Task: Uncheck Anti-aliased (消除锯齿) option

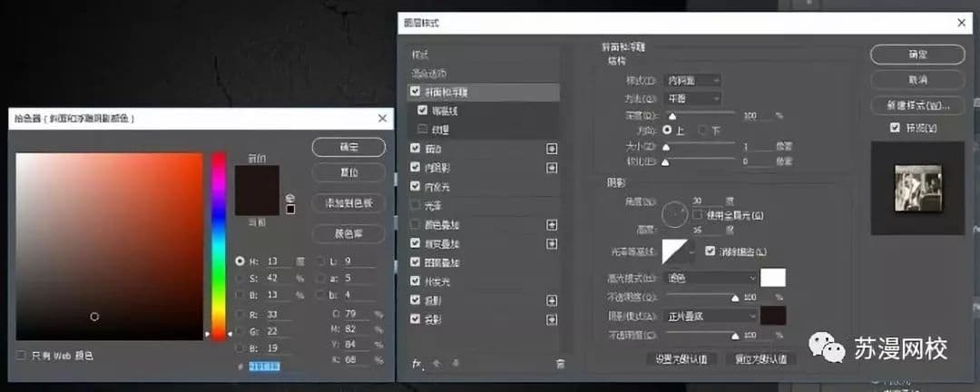Action: click(710, 250)
